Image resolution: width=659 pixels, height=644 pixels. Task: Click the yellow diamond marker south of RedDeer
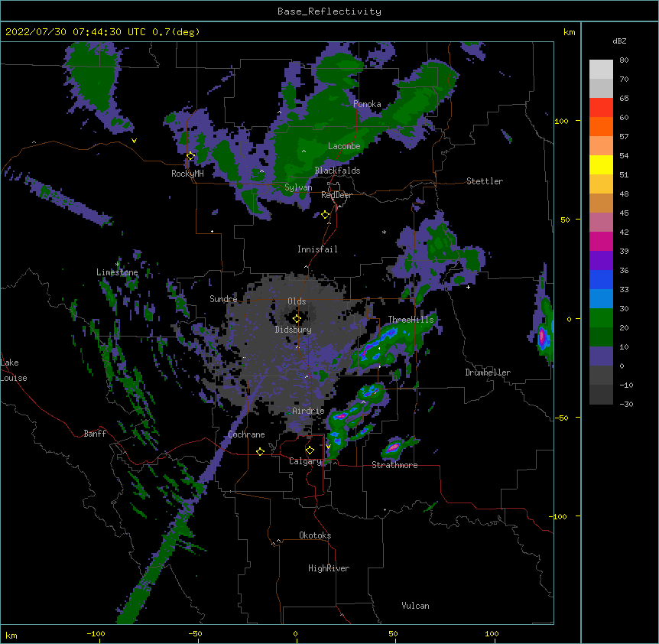click(x=325, y=215)
